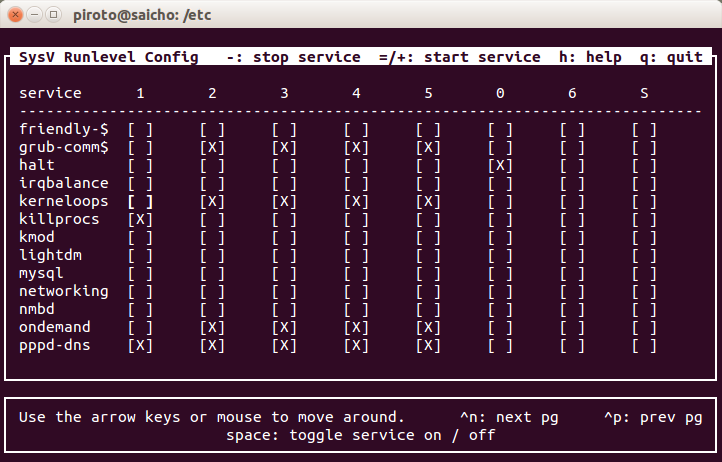Click the "^p: prev pg" hint

(x=653, y=416)
